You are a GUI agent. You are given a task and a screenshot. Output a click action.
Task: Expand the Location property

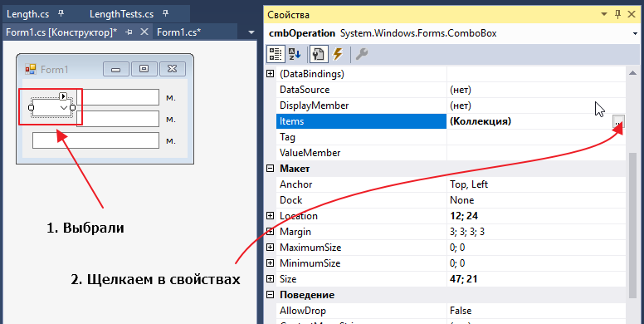tap(271, 216)
